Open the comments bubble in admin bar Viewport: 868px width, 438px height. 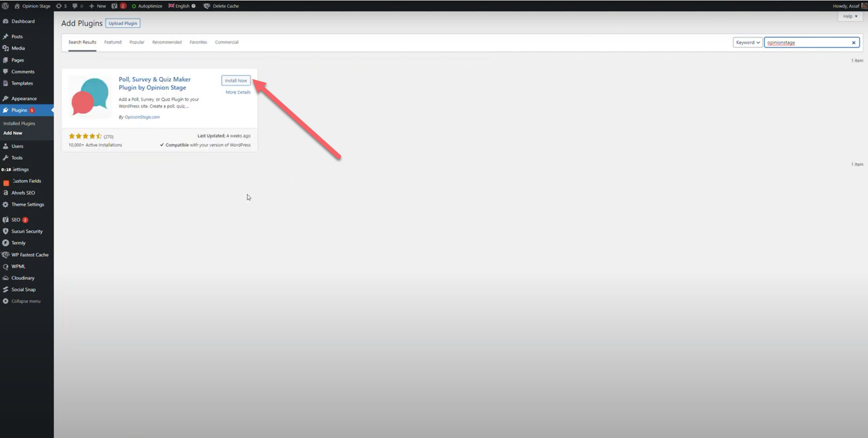click(x=78, y=6)
